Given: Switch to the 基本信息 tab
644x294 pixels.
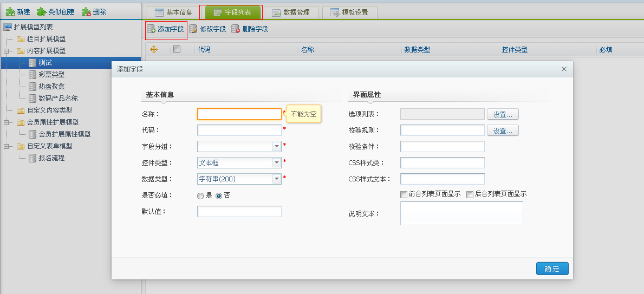Looking at the screenshot, I should pos(173,12).
